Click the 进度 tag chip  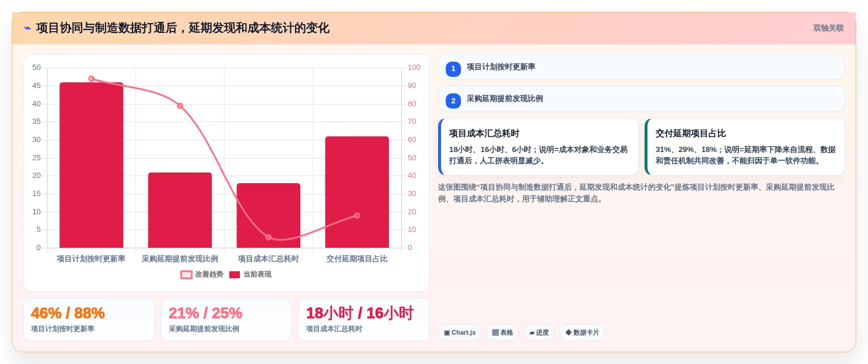click(x=539, y=332)
